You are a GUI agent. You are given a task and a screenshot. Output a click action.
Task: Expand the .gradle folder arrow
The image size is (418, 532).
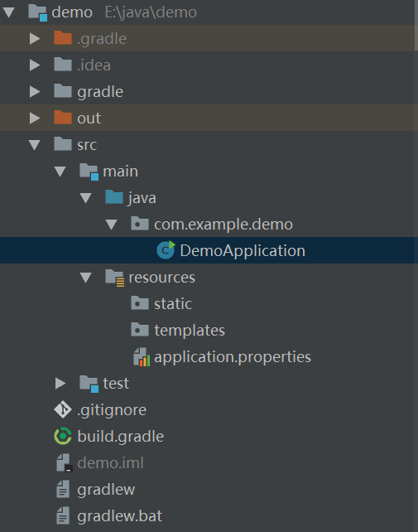pos(35,38)
